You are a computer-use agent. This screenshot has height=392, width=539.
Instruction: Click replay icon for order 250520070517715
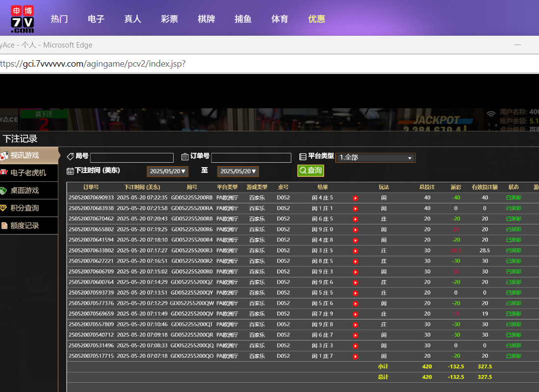(356, 356)
